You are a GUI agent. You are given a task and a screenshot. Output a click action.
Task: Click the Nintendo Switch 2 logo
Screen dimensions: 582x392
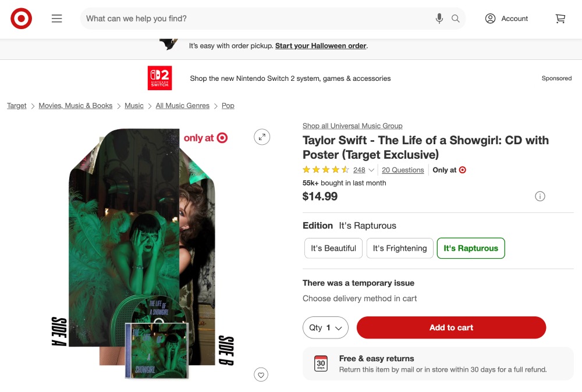(x=159, y=78)
